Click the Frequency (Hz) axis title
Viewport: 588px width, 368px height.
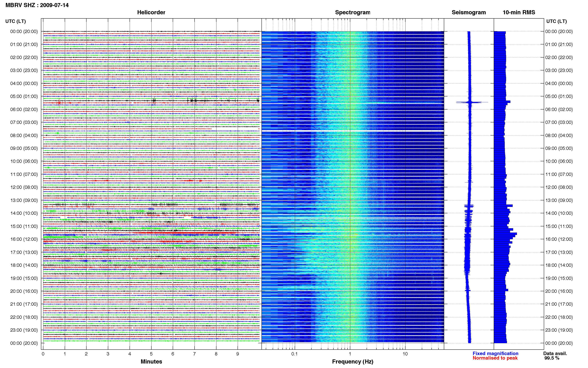tap(353, 362)
